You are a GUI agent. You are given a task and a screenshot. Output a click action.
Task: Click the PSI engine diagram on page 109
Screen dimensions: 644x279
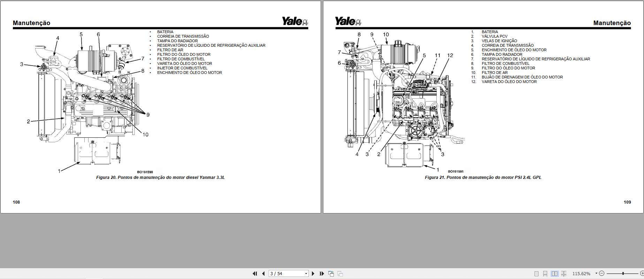click(401, 101)
